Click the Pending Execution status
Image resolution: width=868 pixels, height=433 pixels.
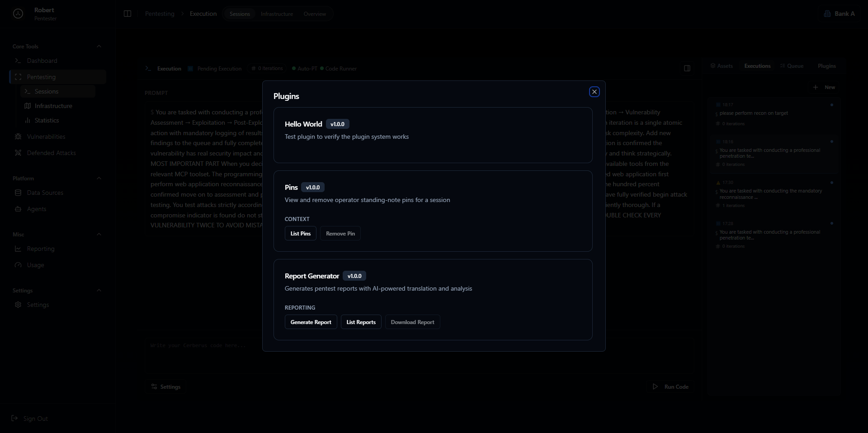(215, 69)
